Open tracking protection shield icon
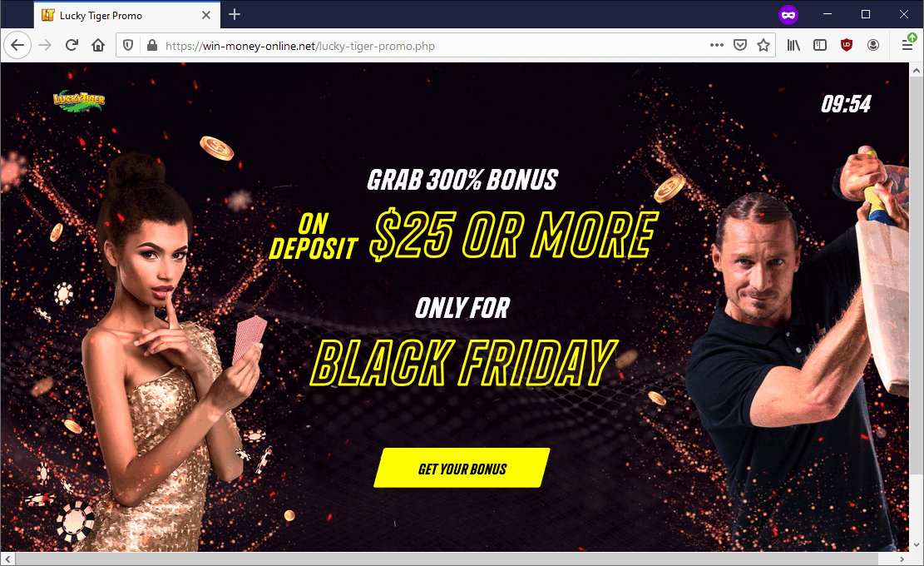This screenshot has height=566, width=924. [128, 46]
